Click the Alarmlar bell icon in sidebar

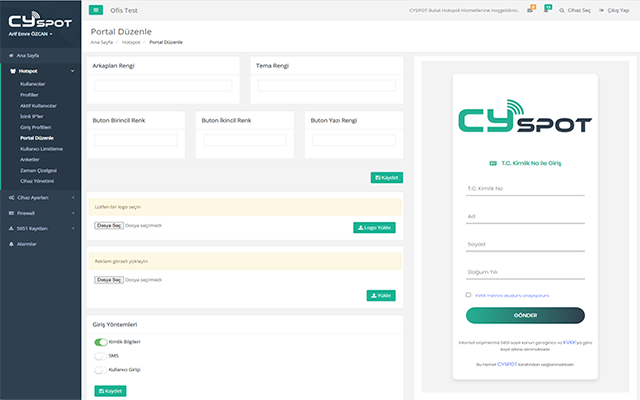click(12, 243)
